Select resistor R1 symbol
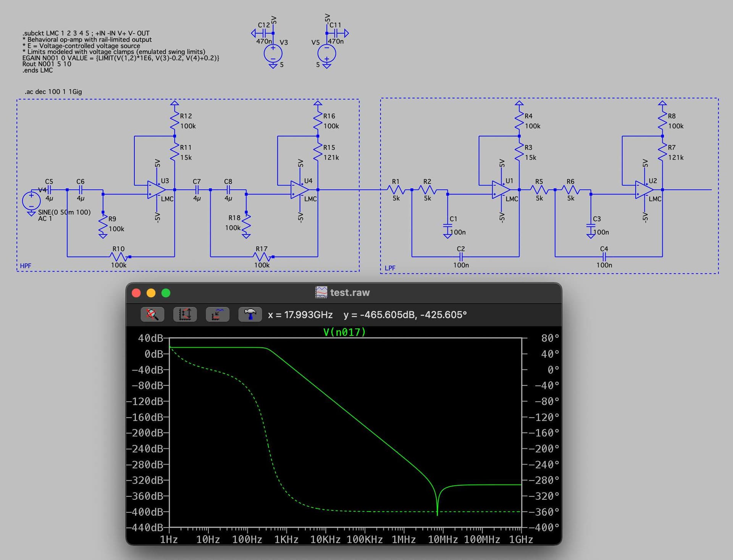The image size is (733, 560). 396,190
